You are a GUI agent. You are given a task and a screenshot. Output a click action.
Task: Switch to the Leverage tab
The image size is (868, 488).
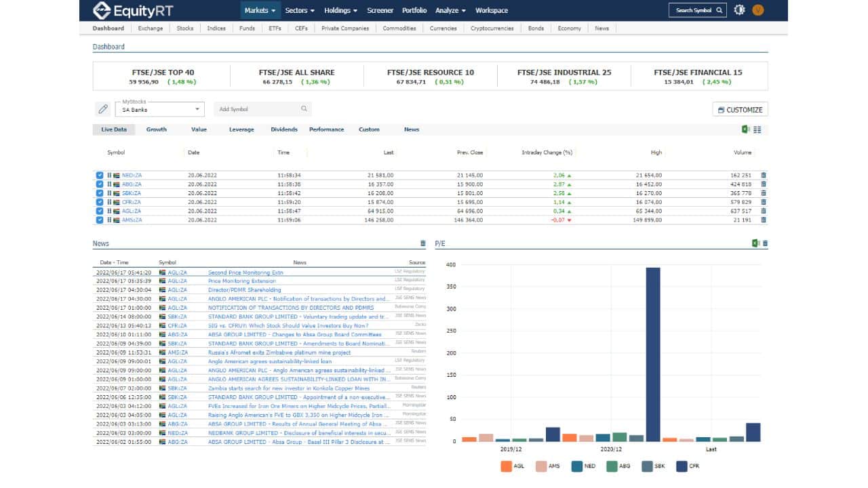241,129
